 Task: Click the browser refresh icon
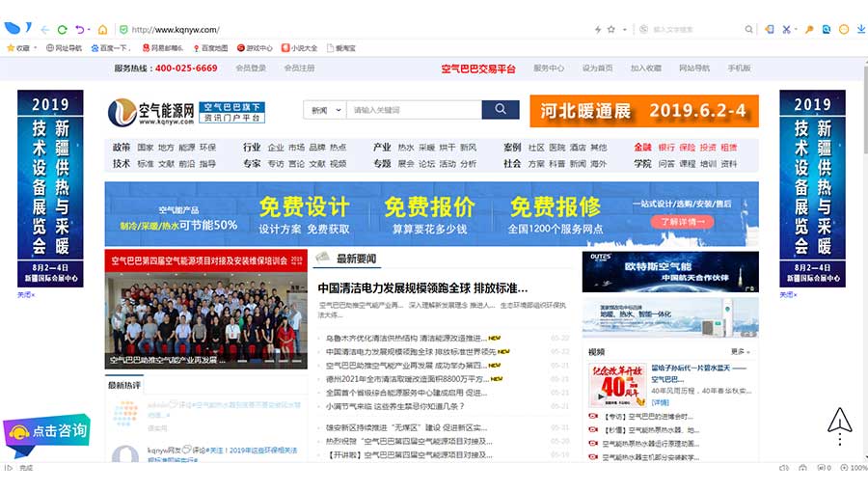click(63, 30)
